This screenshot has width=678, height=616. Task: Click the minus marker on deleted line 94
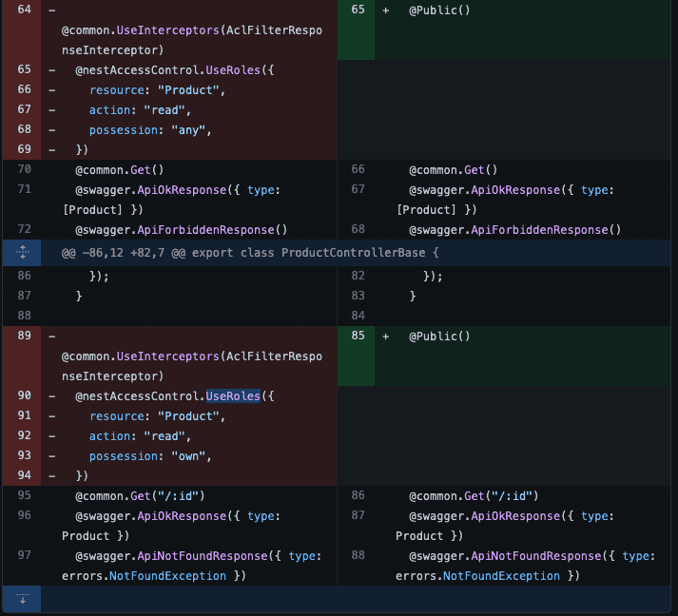click(51, 475)
